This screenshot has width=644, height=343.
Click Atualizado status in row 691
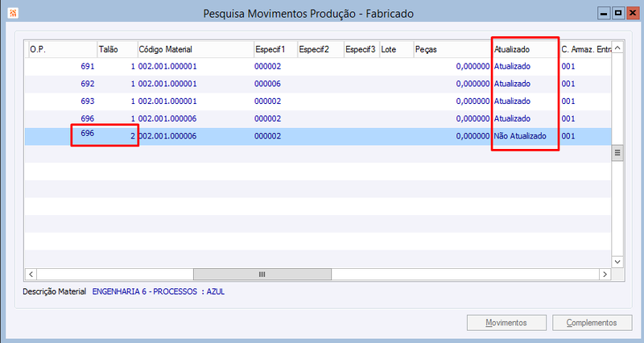pyautogui.click(x=512, y=67)
